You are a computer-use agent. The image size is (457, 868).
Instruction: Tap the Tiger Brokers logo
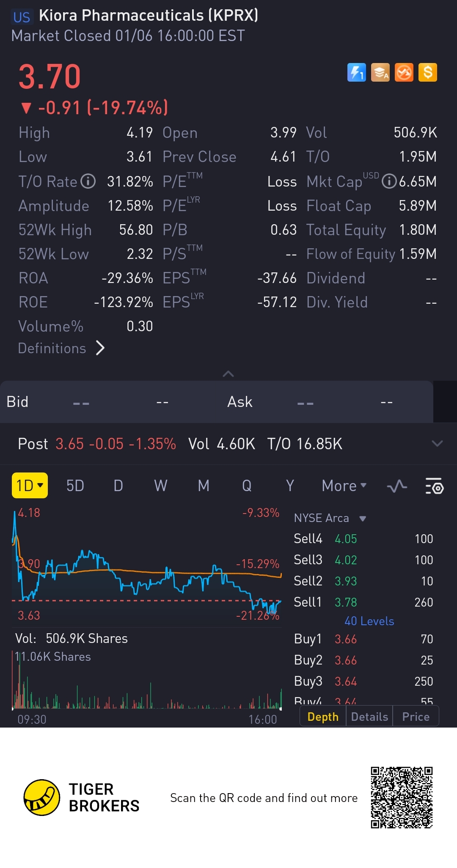click(41, 797)
